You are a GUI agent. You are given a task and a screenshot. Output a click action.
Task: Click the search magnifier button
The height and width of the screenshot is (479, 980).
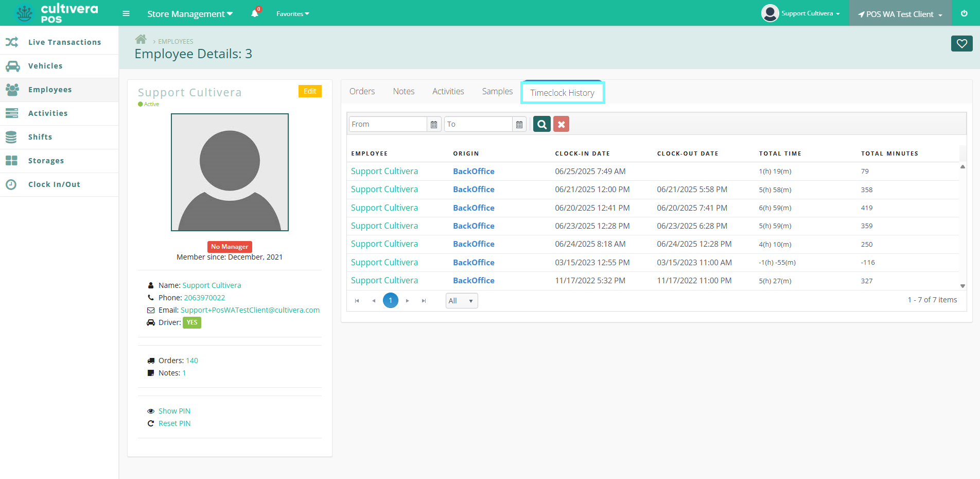point(542,124)
